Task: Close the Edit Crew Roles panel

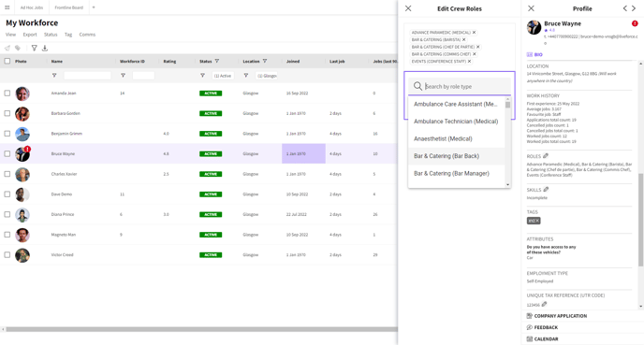Action: pos(408,8)
